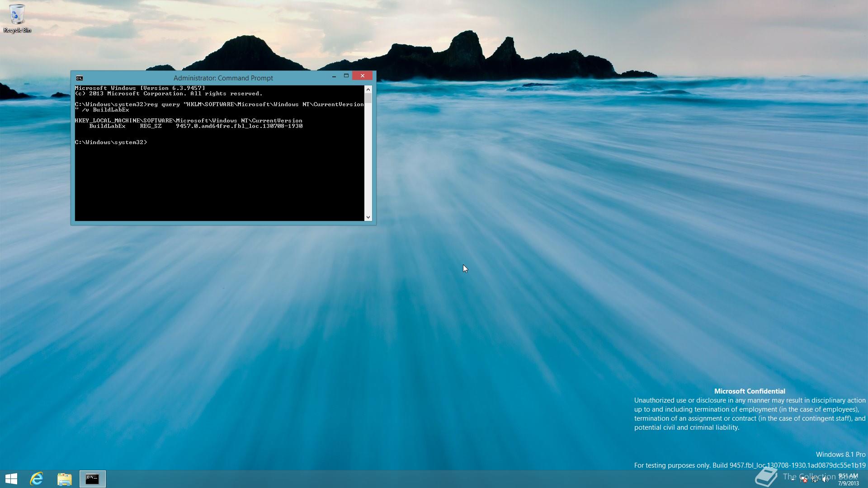The width and height of the screenshot is (868, 488).
Task: Maximize the Command Prompt window
Action: point(346,76)
